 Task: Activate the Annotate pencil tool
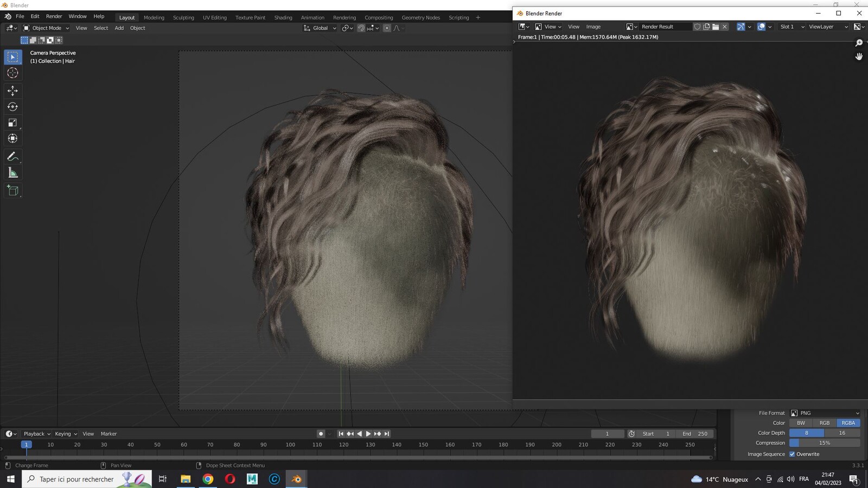[x=12, y=157]
